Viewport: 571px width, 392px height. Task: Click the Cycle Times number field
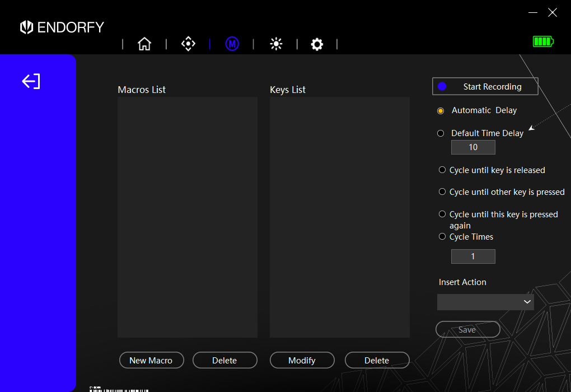(472, 256)
